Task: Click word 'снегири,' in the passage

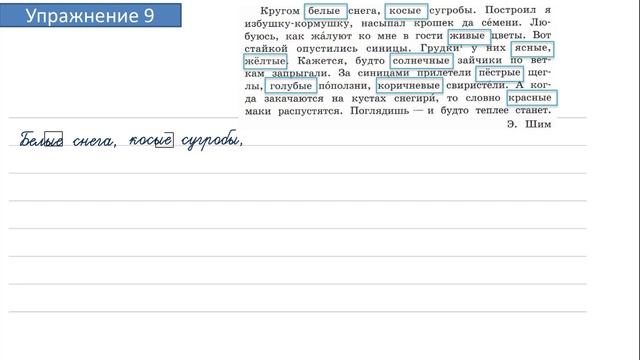Action: click(x=416, y=98)
